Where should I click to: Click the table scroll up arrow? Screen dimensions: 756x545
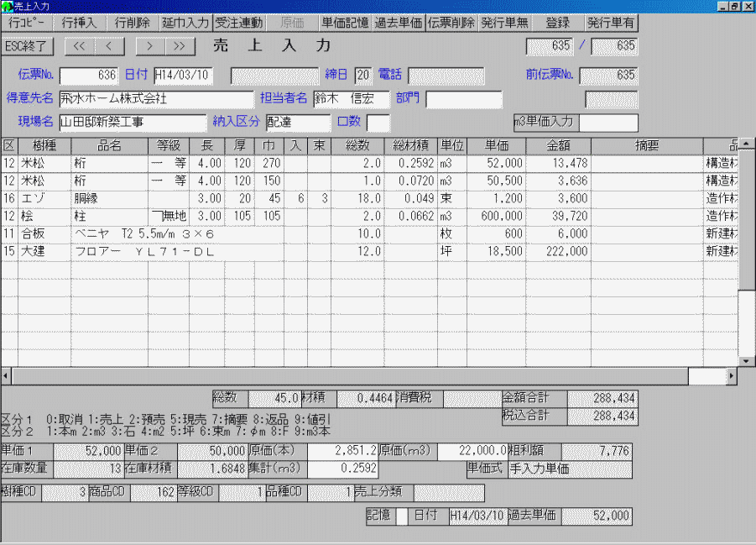point(746,144)
